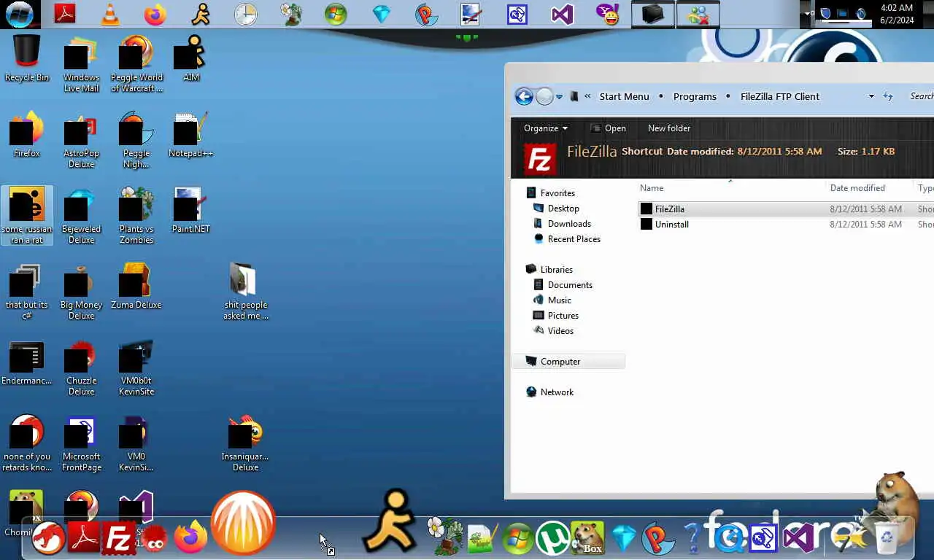The image size is (934, 560).
Task: Select the AIM desktop shortcut
Action: point(190,58)
